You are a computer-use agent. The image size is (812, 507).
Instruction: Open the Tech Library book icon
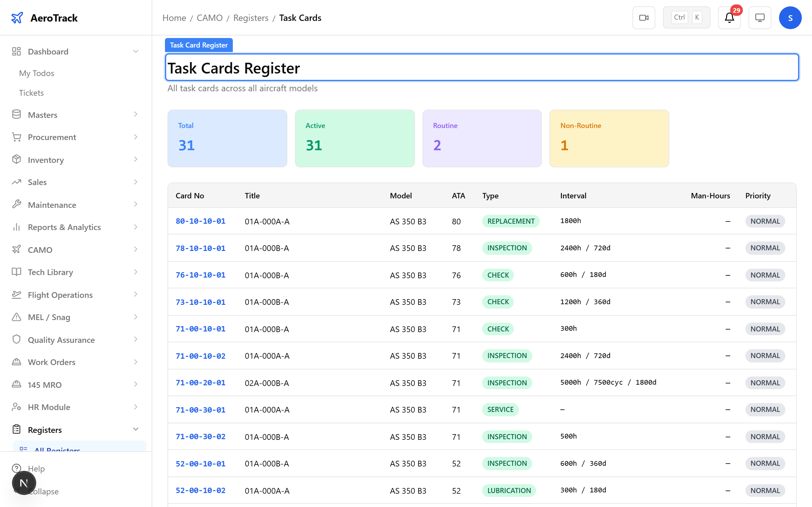[x=16, y=272]
